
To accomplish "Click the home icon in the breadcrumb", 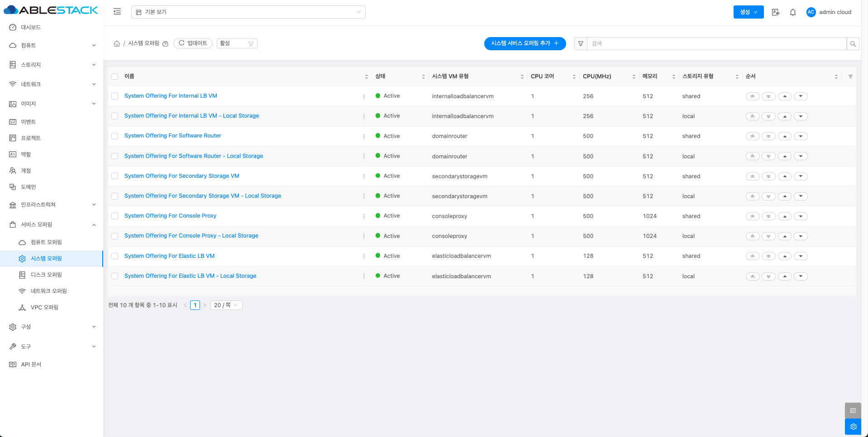I will (x=117, y=43).
